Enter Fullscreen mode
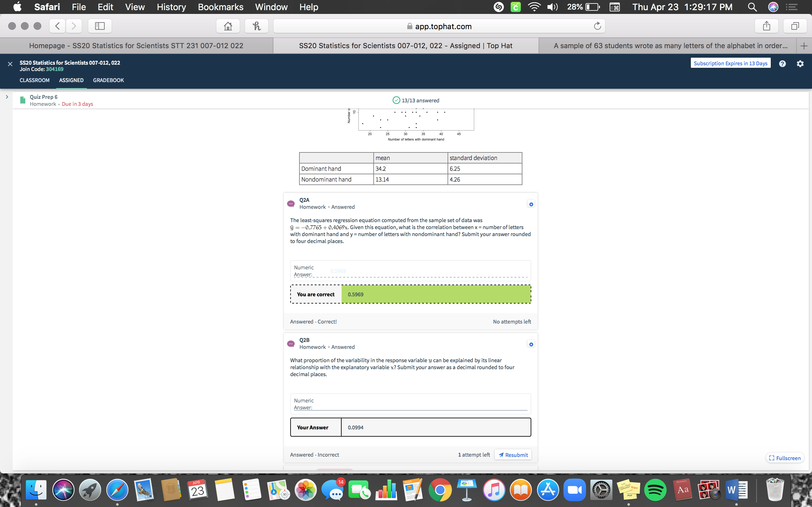Screen dimensions: 812x507 [784, 458]
